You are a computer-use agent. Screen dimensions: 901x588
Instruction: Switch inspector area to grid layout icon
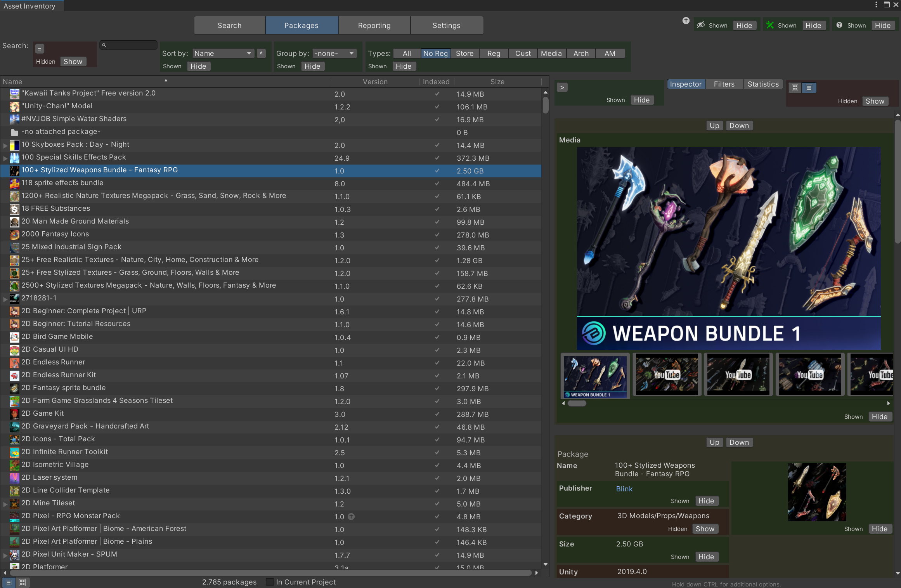point(795,88)
